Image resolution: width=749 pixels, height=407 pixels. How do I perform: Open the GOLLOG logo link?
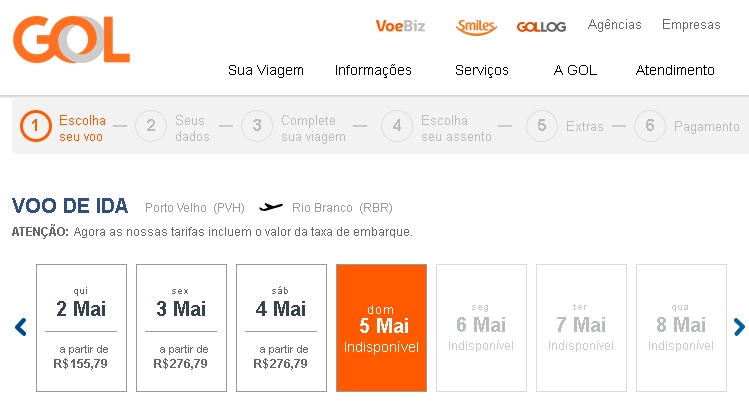tap(543, 27)
